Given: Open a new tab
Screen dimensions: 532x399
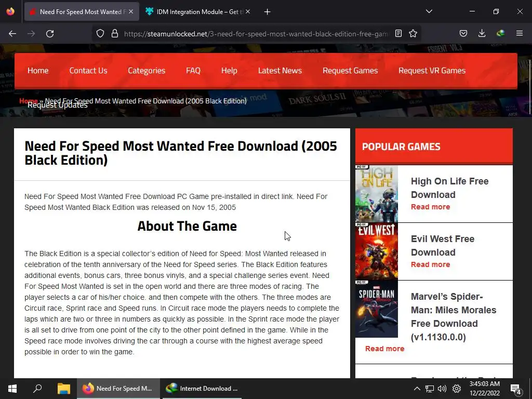Looking at the screenshot, I should (268, 12).
